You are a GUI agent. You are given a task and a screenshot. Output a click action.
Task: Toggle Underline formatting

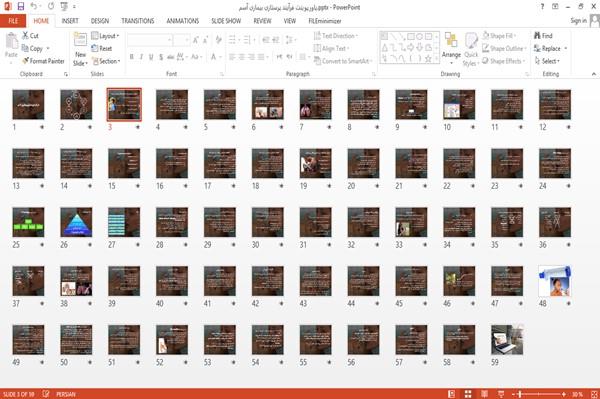pyautogui.click(x=151, y=57)
